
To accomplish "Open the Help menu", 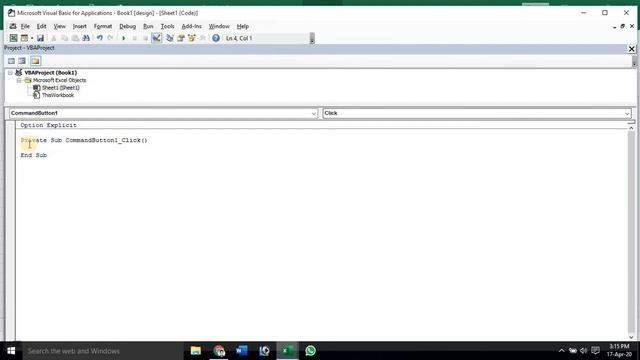I will point(243,26).
